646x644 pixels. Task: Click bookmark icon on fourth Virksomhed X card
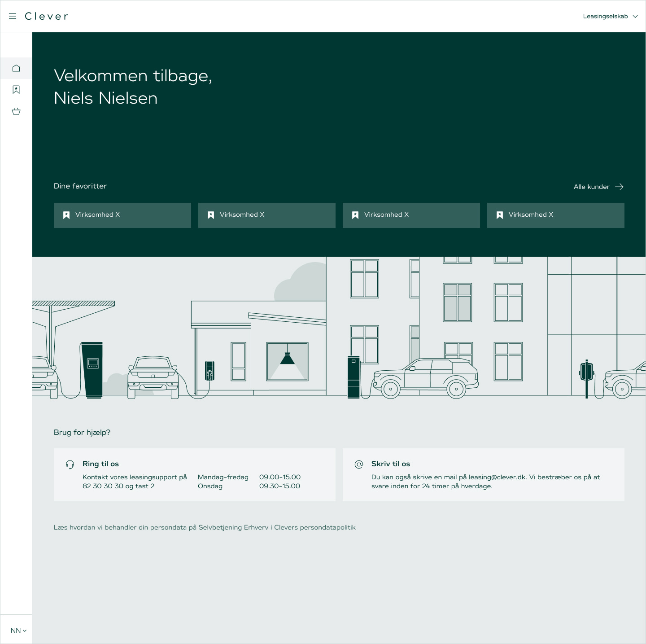(500, 215)
